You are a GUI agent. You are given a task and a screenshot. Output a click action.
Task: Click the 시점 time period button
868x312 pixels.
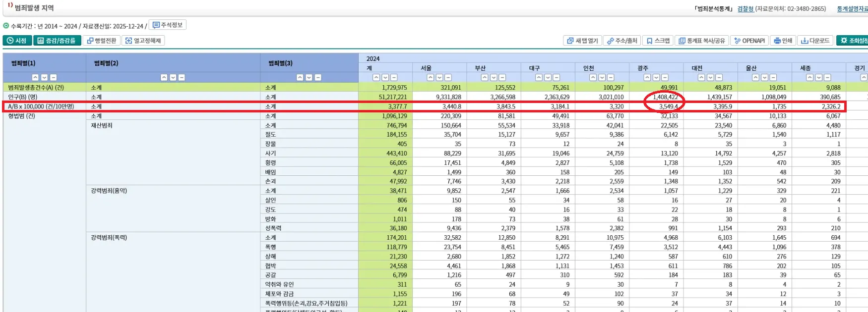click(17, 41)
